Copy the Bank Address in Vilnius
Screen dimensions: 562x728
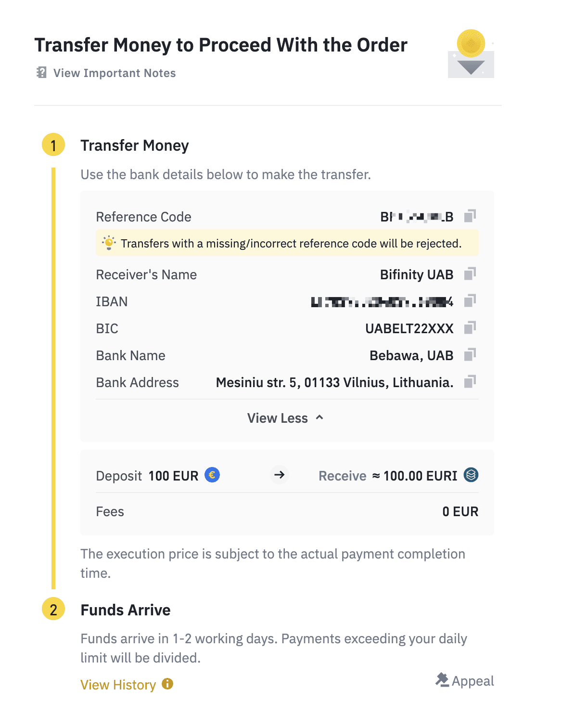(470, 382)
